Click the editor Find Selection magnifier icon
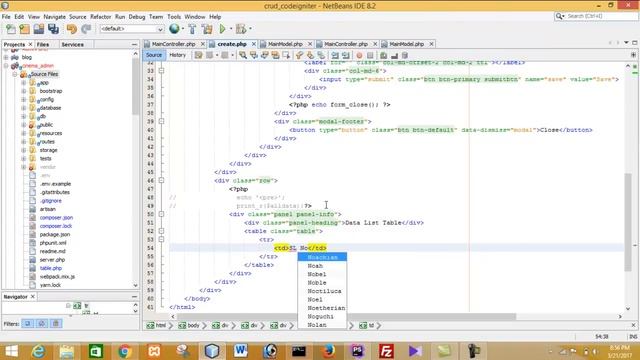Screen dimensions: 640x360 (243, 55)
